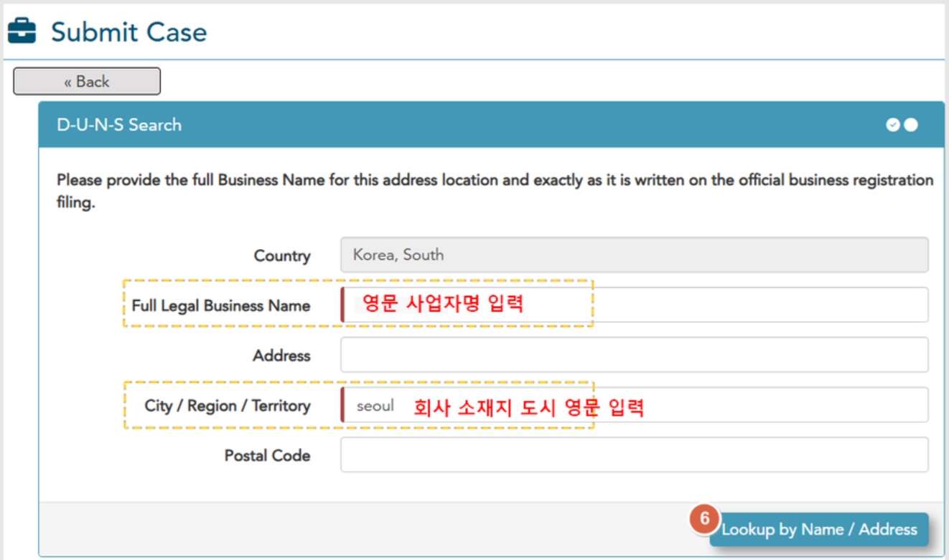
Task: Click the Postal Code label
Action: [267, 456]
